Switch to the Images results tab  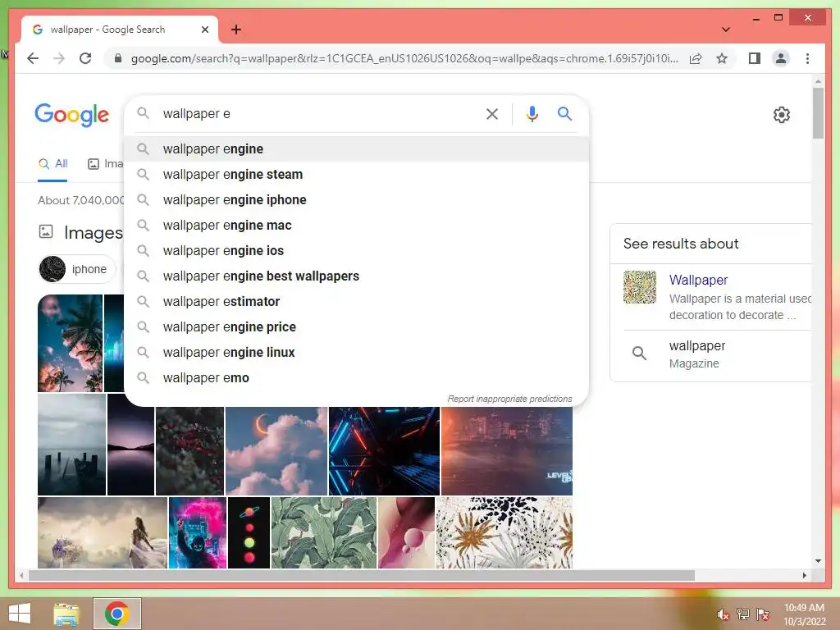click(x=106, y=163)
